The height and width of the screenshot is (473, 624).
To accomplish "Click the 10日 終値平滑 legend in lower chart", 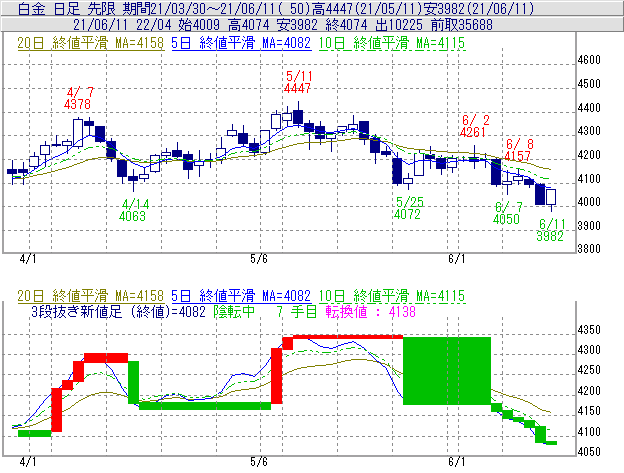I will click(392, 296).
